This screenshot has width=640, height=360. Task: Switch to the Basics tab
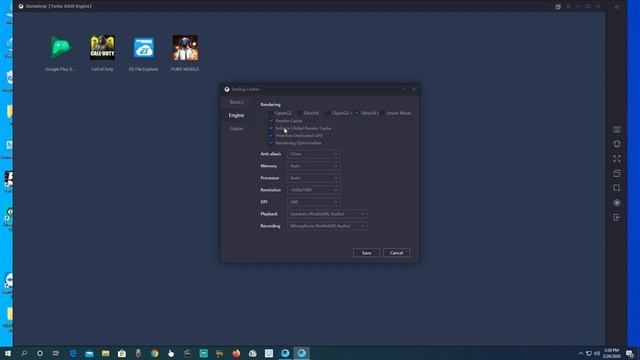[236, 102]
